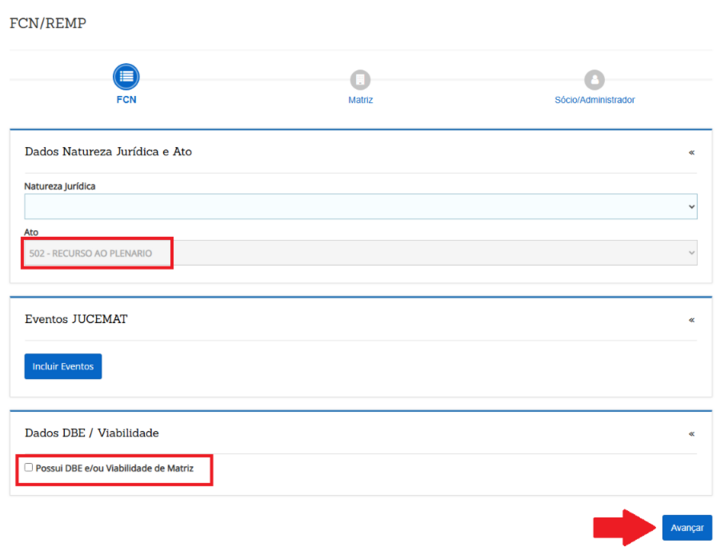
Task: Go to the Matriz step label
Action: tap(360, 100)
